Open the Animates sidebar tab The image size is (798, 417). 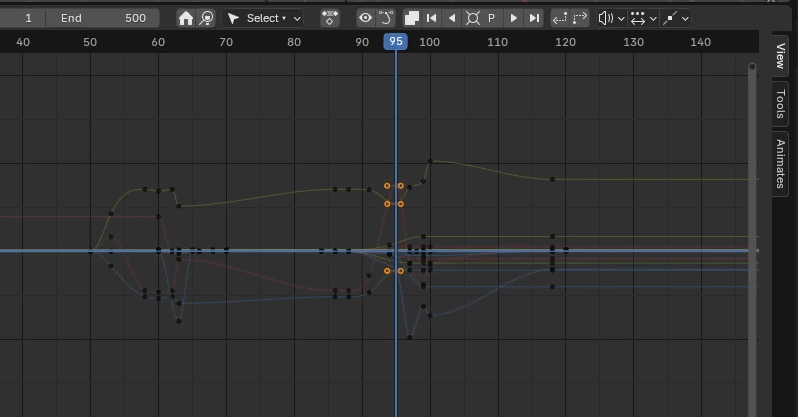[780, 163]
